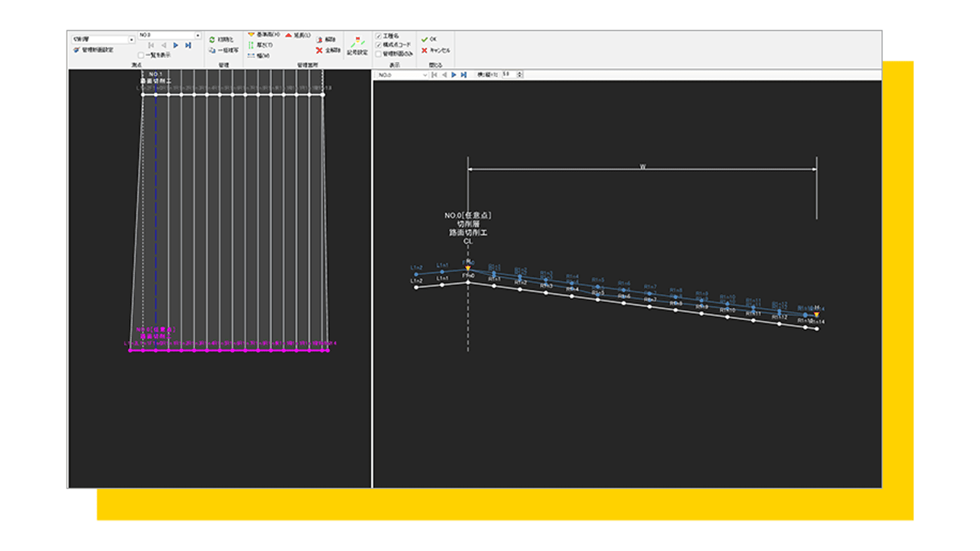
Task: Toggle the 工種名 checkbox
Action: (x=378, y=36)
